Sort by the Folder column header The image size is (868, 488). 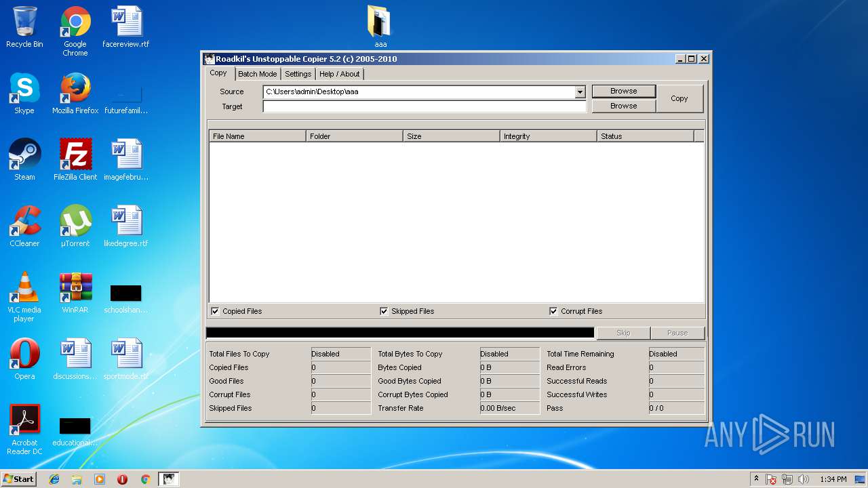pyautogui.click(x=355, y=136)
